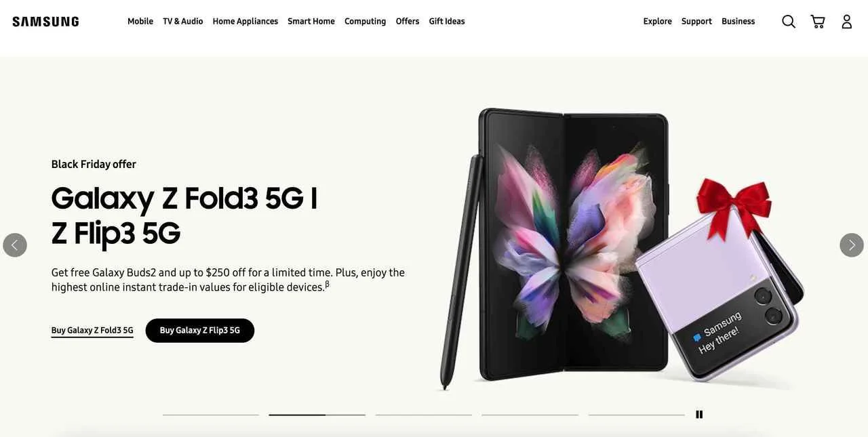Image resolution: width=868 pixels, height=437 pixels.
Task: Advance to next carousel slide arrow
Action: tap(852, 245)
